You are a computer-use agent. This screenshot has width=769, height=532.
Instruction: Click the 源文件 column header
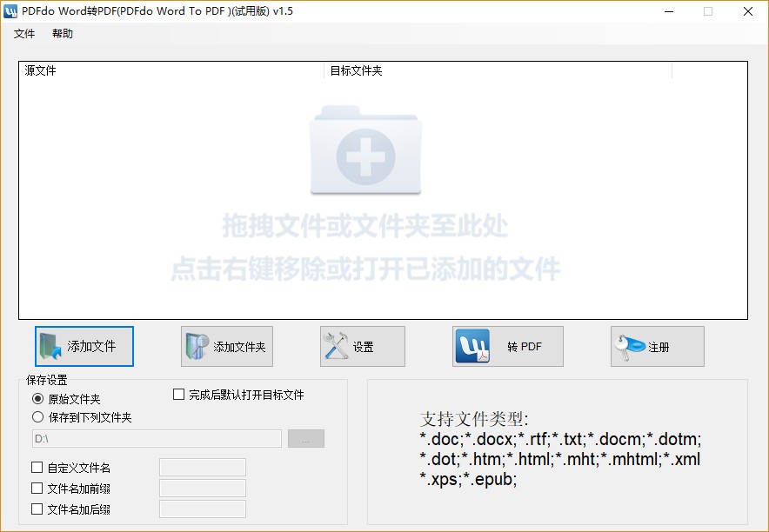point(171,70)
